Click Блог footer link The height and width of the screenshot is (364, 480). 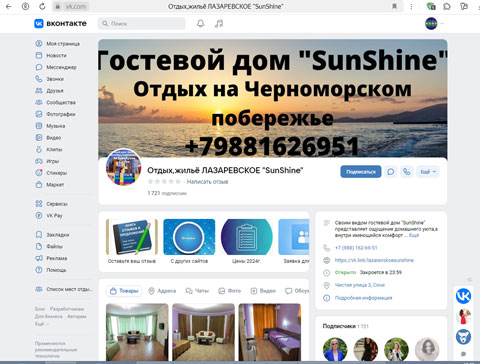coord(40,309)
